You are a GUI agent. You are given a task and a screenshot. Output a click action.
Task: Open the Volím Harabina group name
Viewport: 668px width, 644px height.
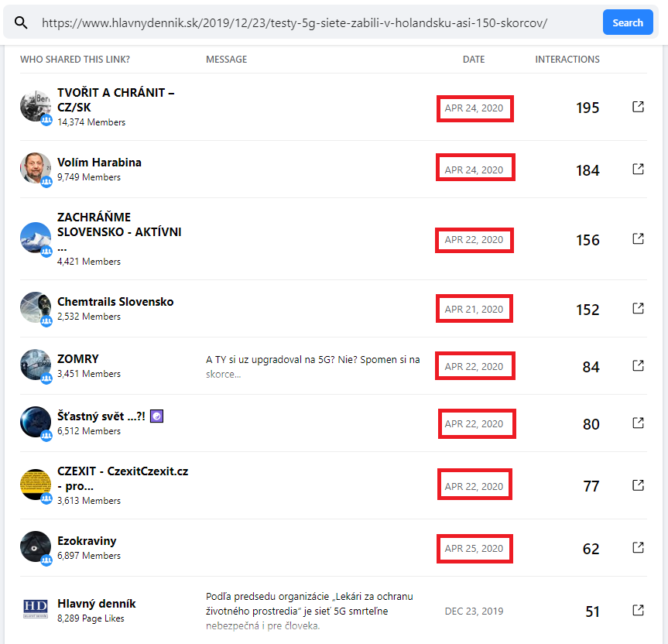[x=99, y=163]
